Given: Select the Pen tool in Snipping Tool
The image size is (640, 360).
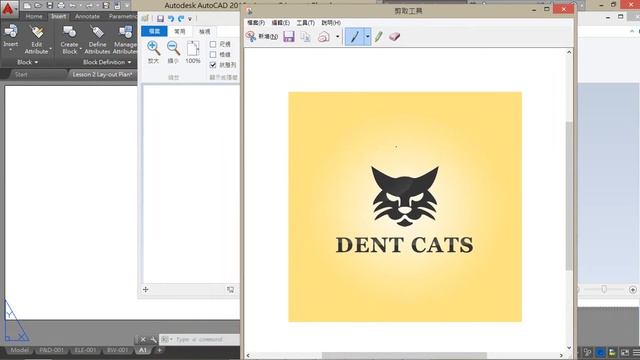Looking at the screenshot, I should pos(354,37).
